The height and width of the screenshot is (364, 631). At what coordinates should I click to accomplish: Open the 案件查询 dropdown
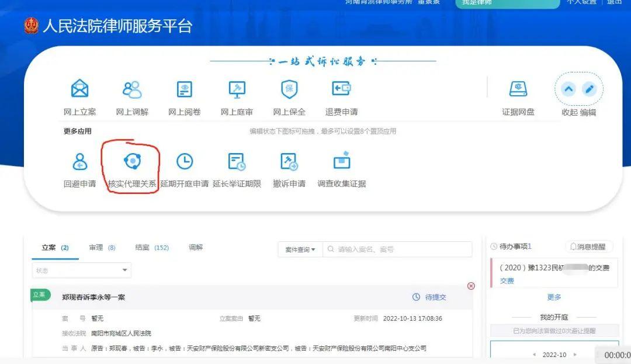(300, 249)
